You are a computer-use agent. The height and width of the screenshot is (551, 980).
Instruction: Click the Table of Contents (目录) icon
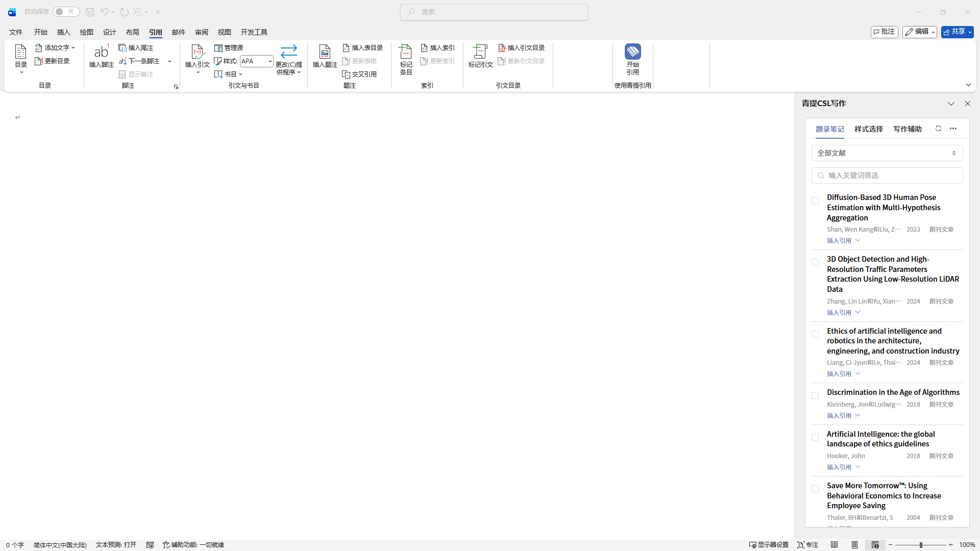(20, 52)
